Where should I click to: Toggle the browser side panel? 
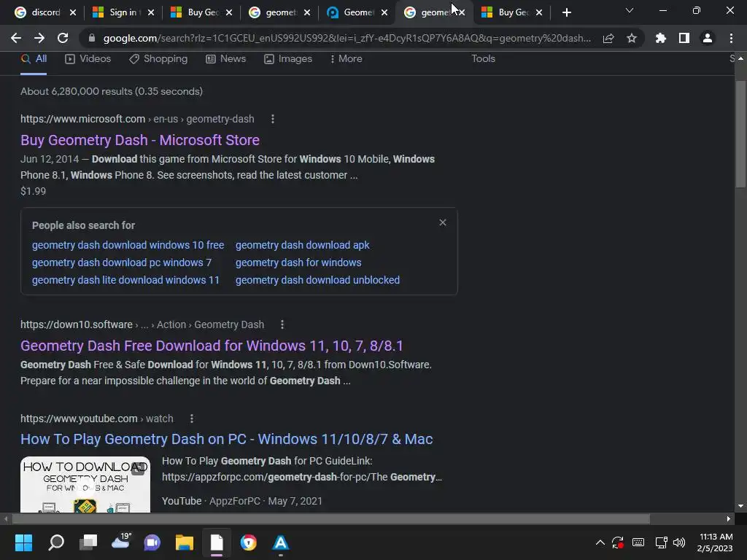tap(684, 38)
